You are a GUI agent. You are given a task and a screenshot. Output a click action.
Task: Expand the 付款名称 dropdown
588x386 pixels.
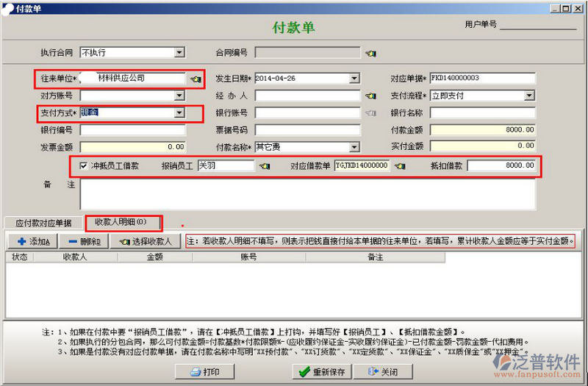coord(354,147)
